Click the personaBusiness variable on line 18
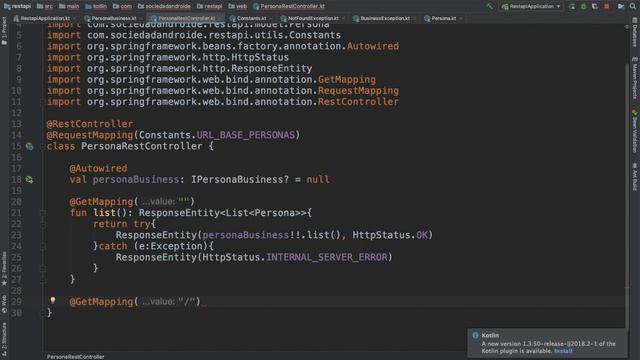The image size is (640, 360). (x=136, y=180)
